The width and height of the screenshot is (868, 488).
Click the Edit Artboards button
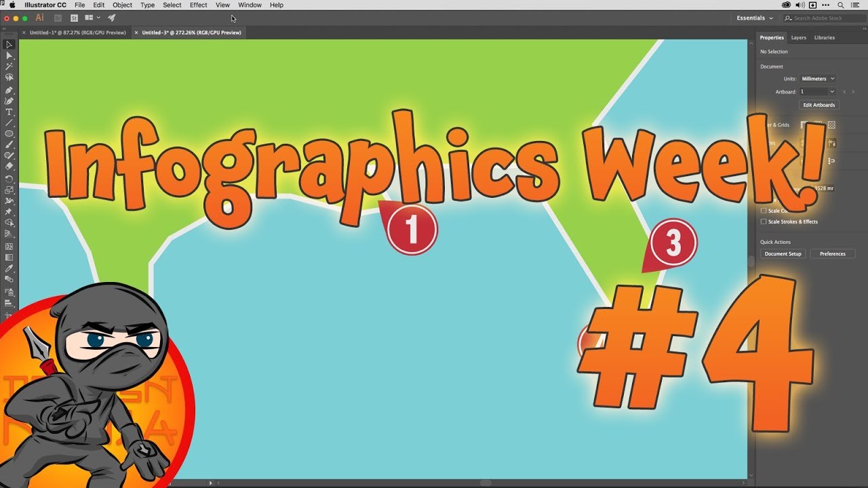(x=819, y=105)
